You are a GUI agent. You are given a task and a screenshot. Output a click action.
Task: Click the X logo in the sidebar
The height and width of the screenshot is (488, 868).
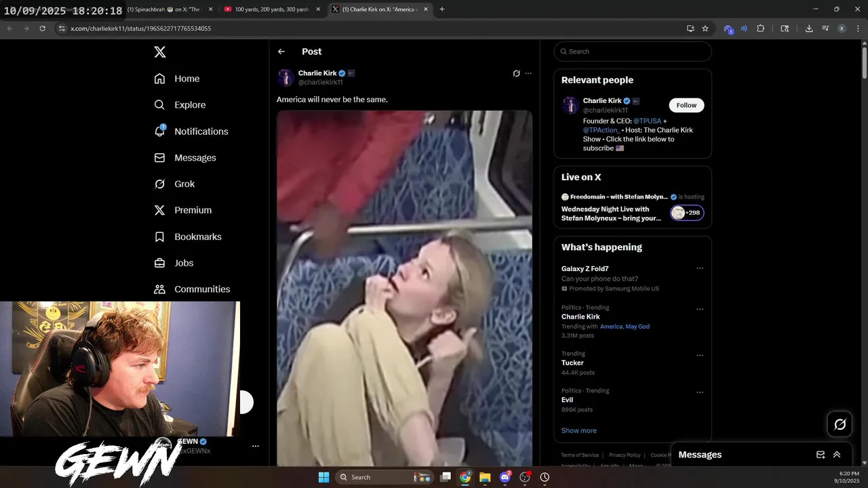[x=159, y=52]
